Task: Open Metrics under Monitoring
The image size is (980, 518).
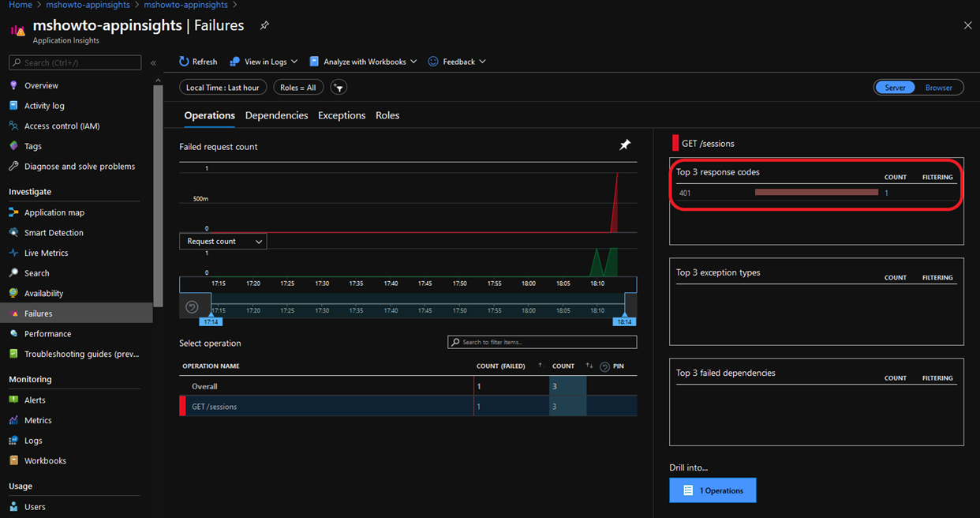Action: [x=38, y=421]
